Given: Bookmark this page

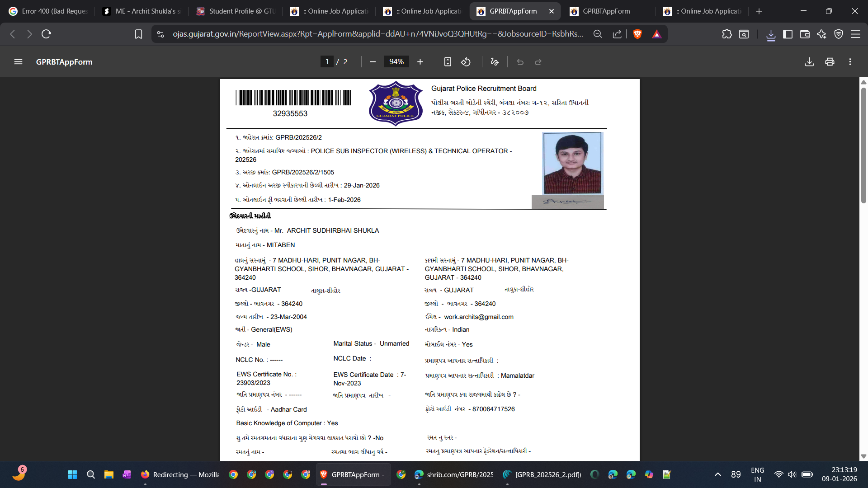Looking at the screenshot, I should tap(138, 34).
